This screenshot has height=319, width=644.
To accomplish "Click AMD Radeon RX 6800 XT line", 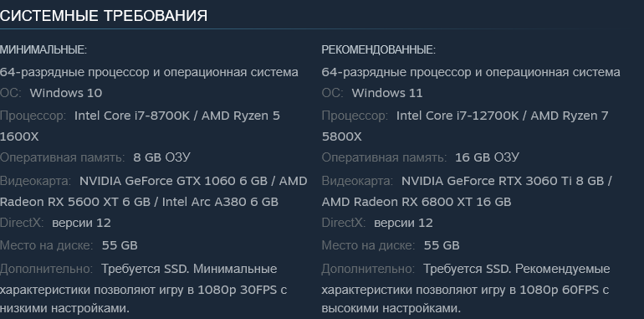I will (417, 202).
